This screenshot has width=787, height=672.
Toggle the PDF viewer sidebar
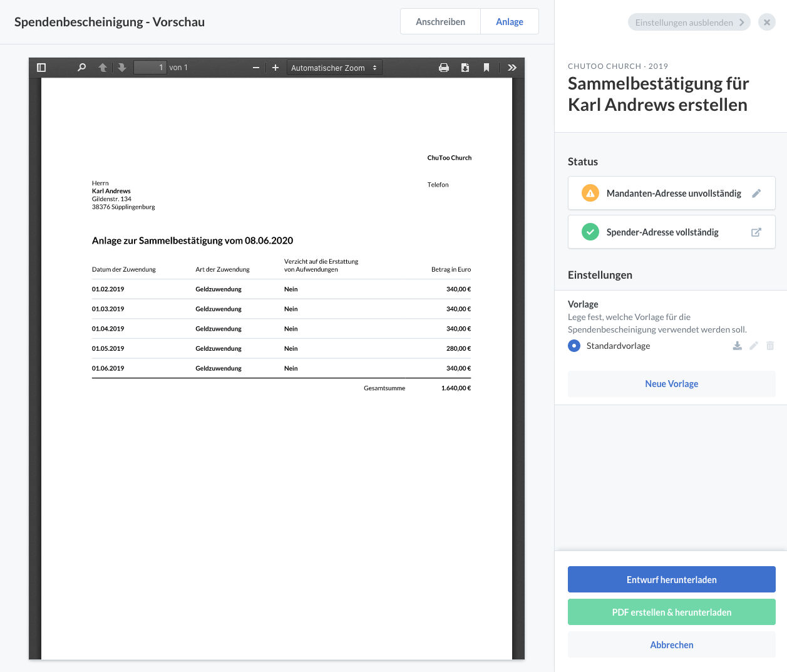pos(41,68)
